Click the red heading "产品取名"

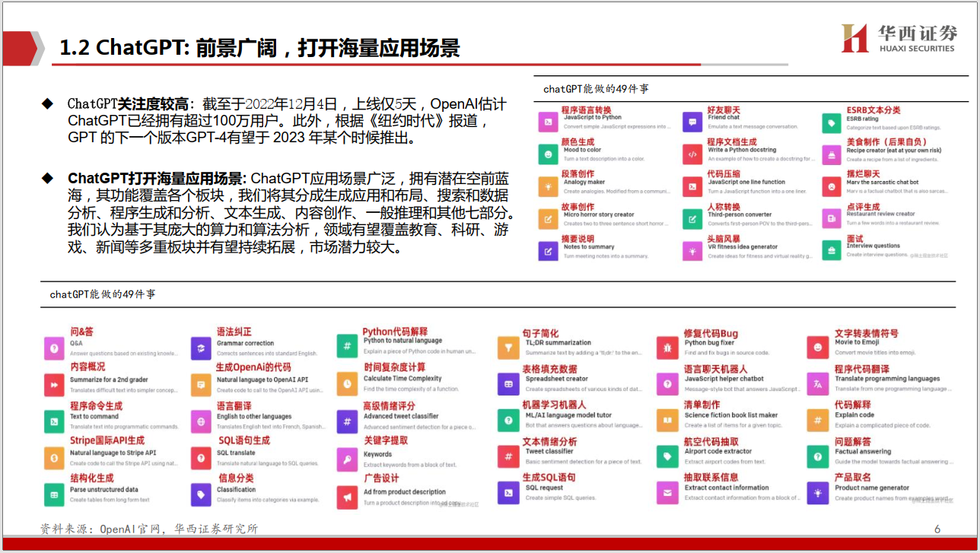pos(853,477)
